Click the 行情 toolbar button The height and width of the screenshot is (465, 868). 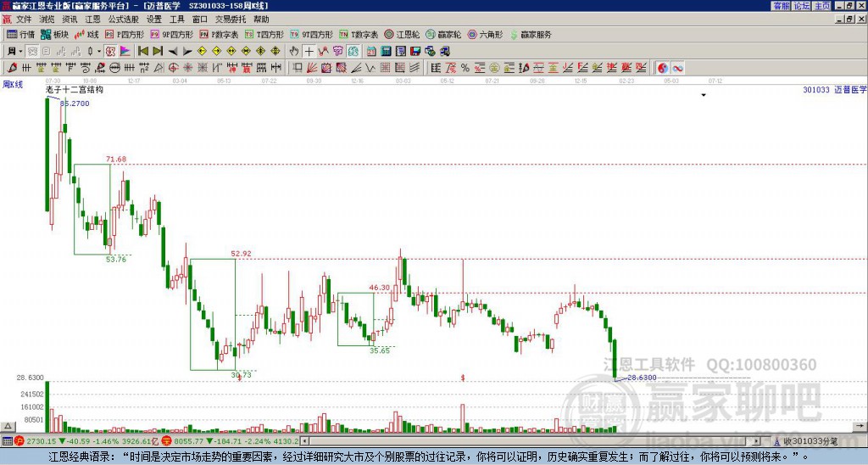click(21, 34)
